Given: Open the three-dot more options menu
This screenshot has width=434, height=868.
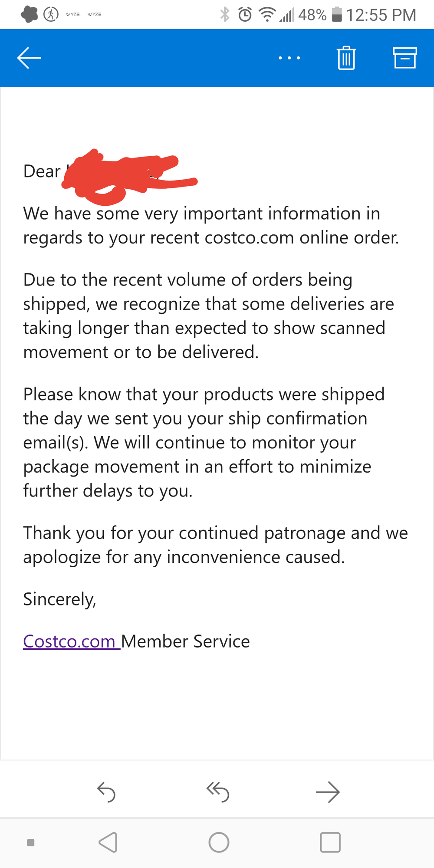Looking at the screenshot, I should point(289,58).
